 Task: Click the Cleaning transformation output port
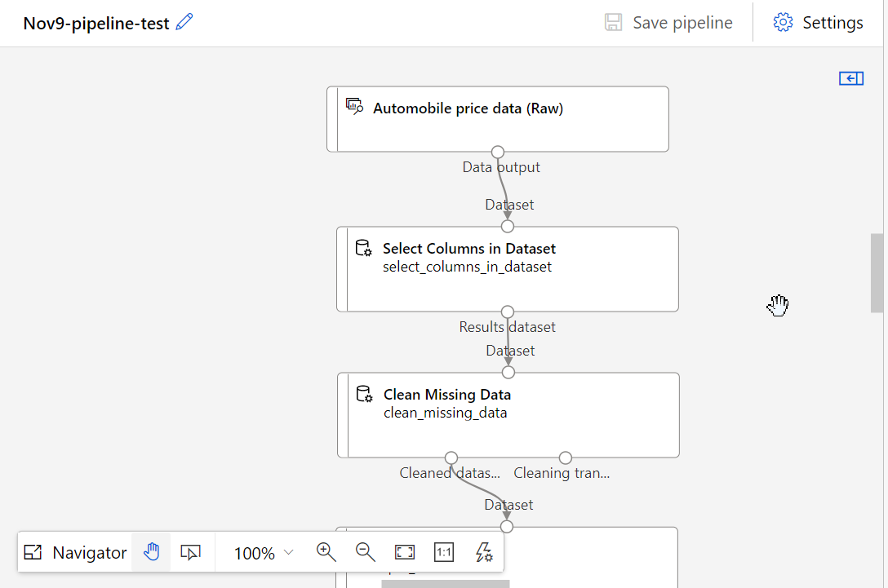[566, 458]
